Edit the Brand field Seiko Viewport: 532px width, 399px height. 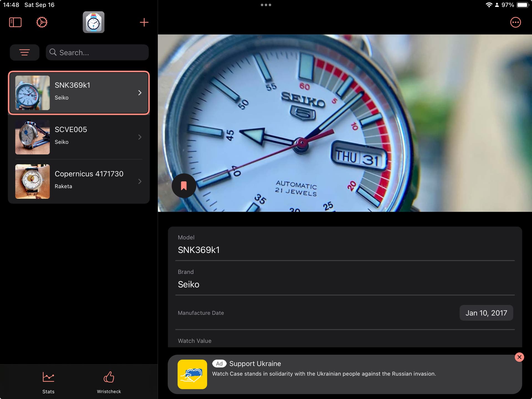pyautogui.click(x=345, y=284)
